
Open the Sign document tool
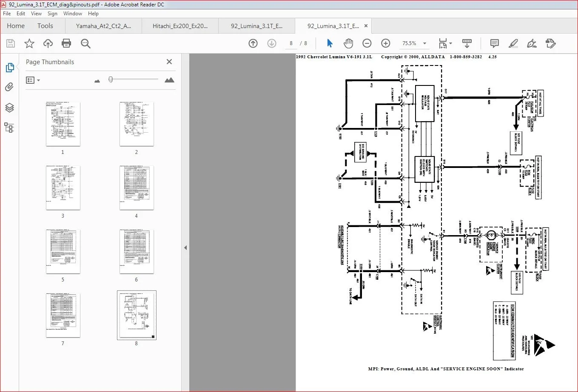(x=532, y=43)
